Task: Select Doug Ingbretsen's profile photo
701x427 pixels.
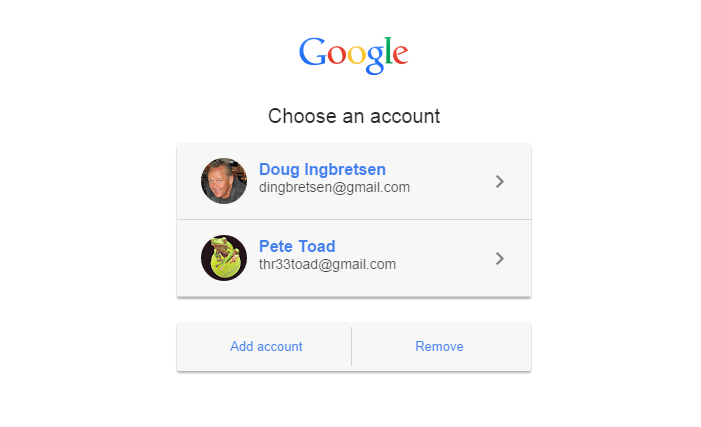Action: 224,181
